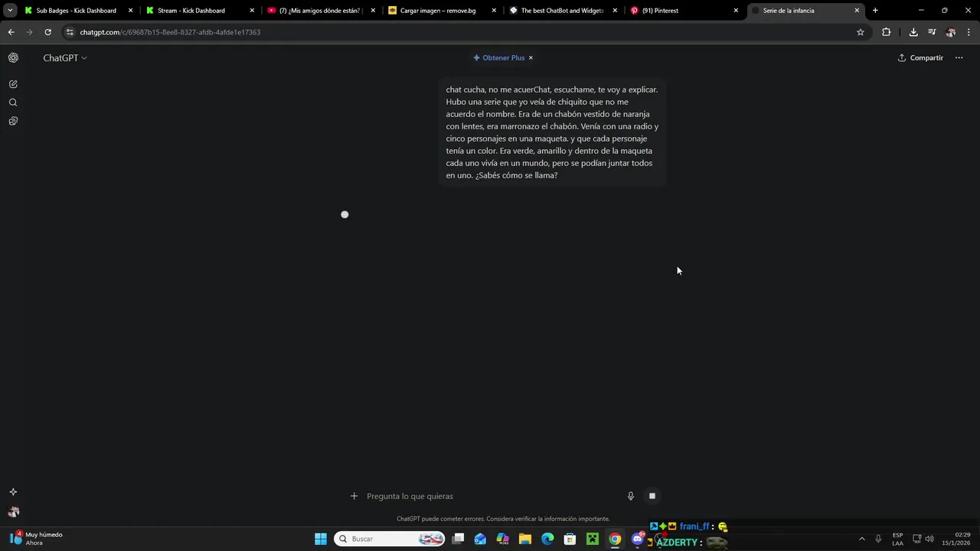This screenshot has width=980, height=551.
Task: Open the Windows Start menu
Action: click(x=321, y=539)
